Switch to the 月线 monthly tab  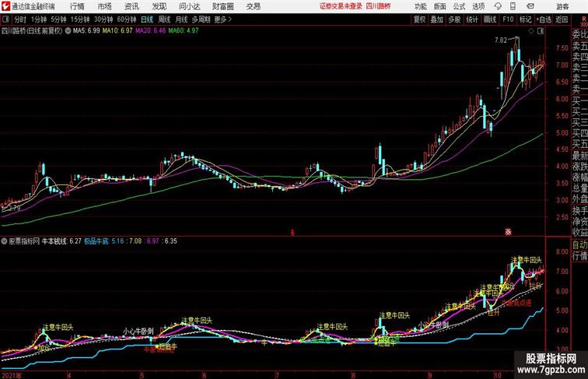tap(181, 19)
